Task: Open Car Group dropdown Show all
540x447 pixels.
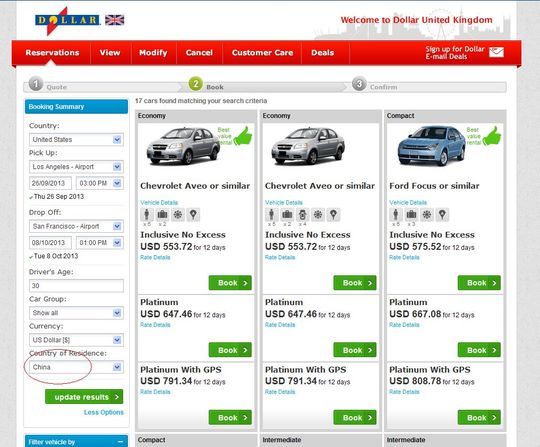Action: pos(76,313)
